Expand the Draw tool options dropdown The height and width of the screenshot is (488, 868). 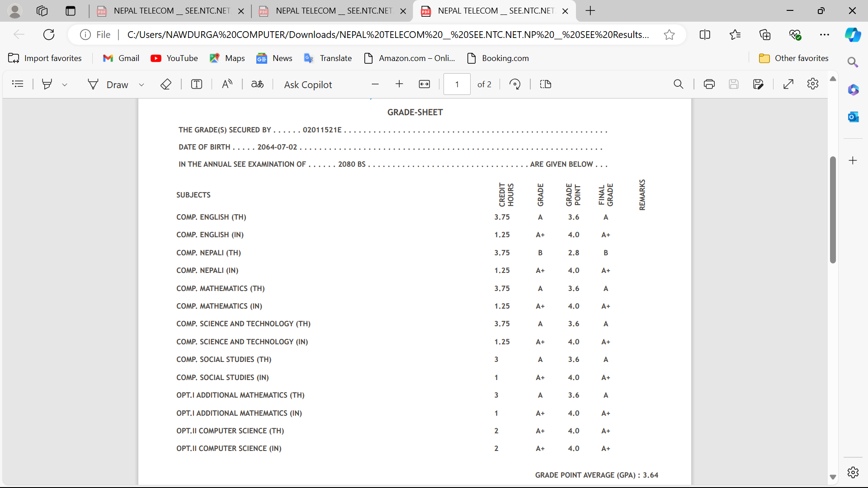click(x=142, y=85)
